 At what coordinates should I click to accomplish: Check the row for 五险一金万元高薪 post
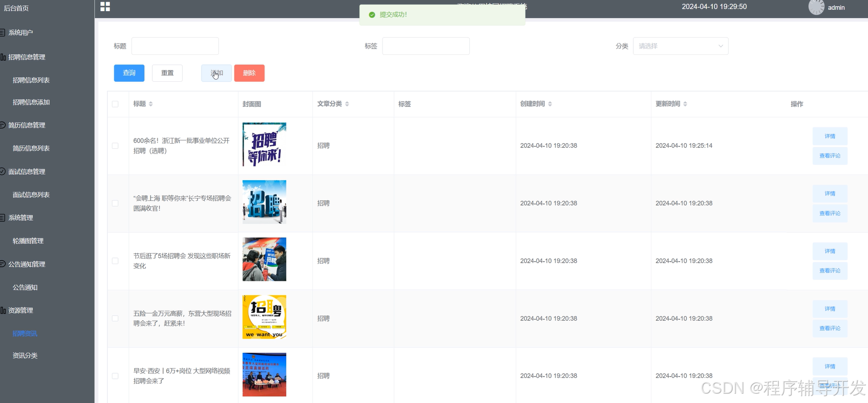[x=115, y=318]
